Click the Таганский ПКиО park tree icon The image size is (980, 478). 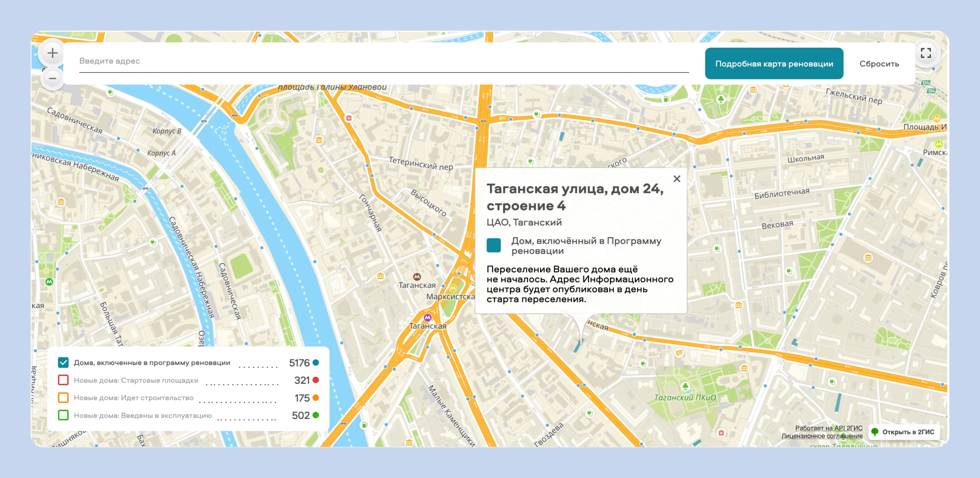pyautogui.click(x=685, y=387)
